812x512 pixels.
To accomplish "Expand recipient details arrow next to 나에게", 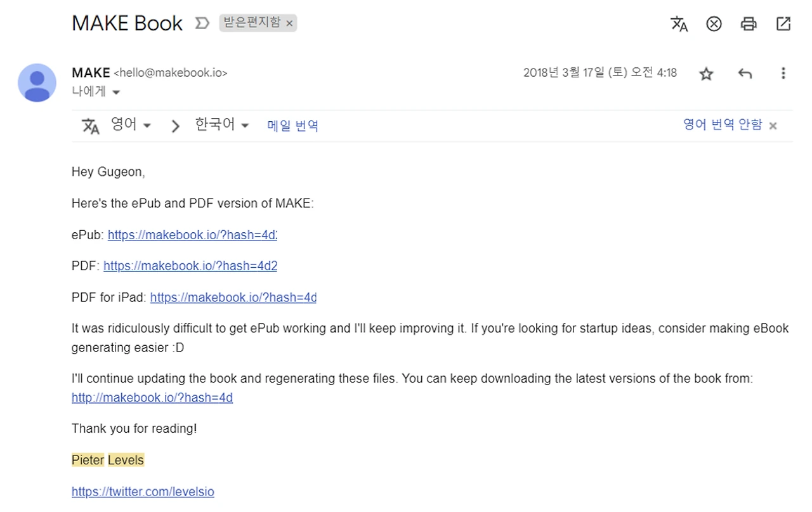I will tap(116, 93).
